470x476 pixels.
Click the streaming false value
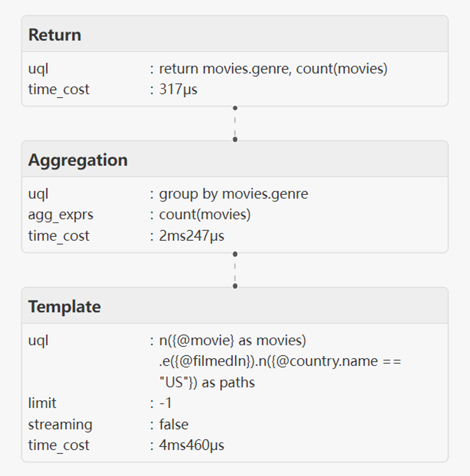(174, 424)
